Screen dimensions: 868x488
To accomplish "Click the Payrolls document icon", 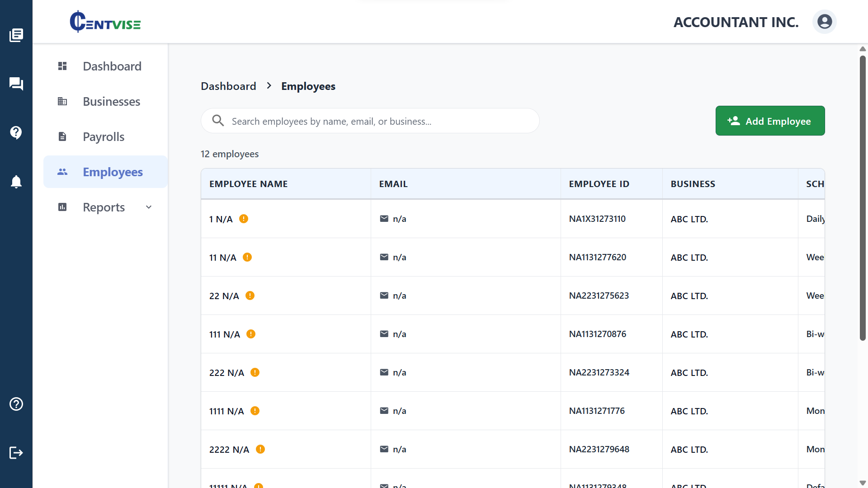I will tap(62, 136).
